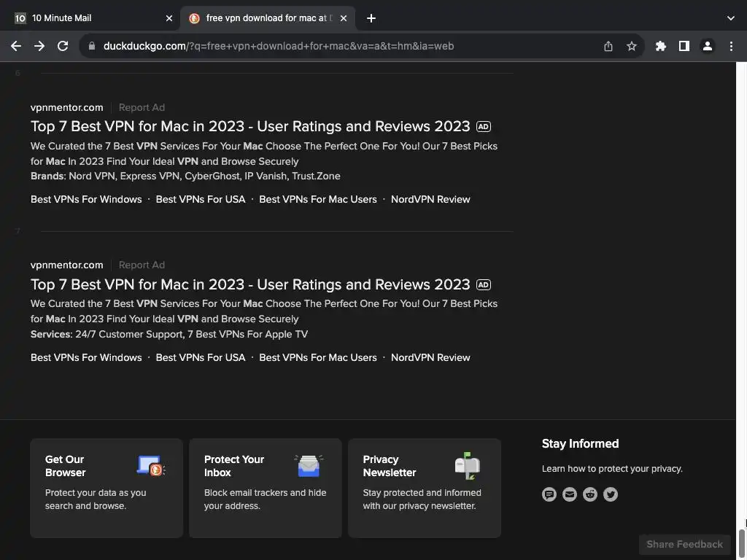This screenshot has height=560, width=747.
Task: Open second Top 7 Best VPN for Mac title
Action: 250,284
